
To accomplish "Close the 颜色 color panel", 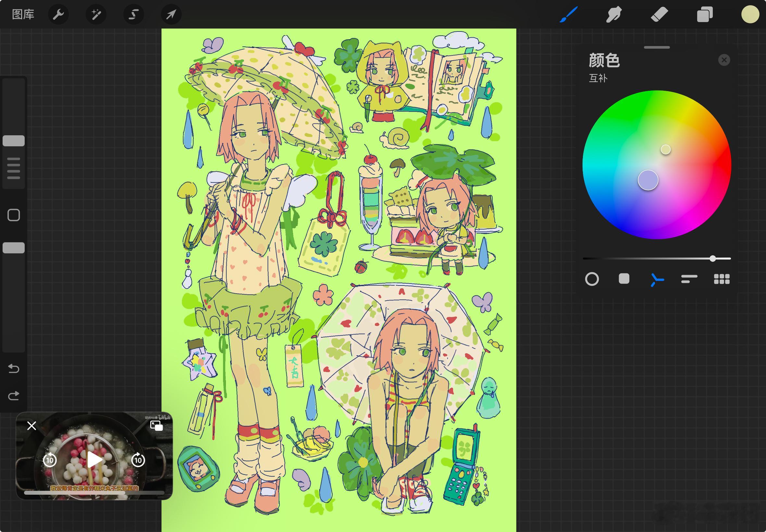I will point(724,60).
